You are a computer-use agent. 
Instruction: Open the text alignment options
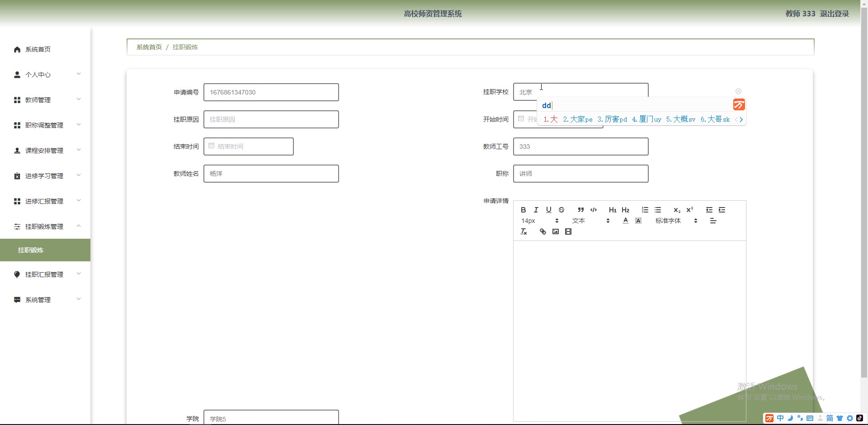click(x=713, y=221)
